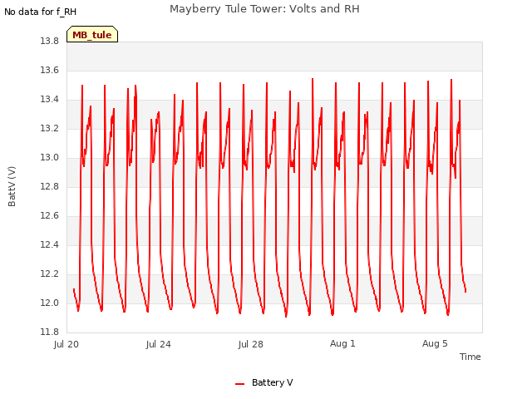Click the 11.8 y-axis tick label
Screen dimensions: 532x399
pos(50,332)
